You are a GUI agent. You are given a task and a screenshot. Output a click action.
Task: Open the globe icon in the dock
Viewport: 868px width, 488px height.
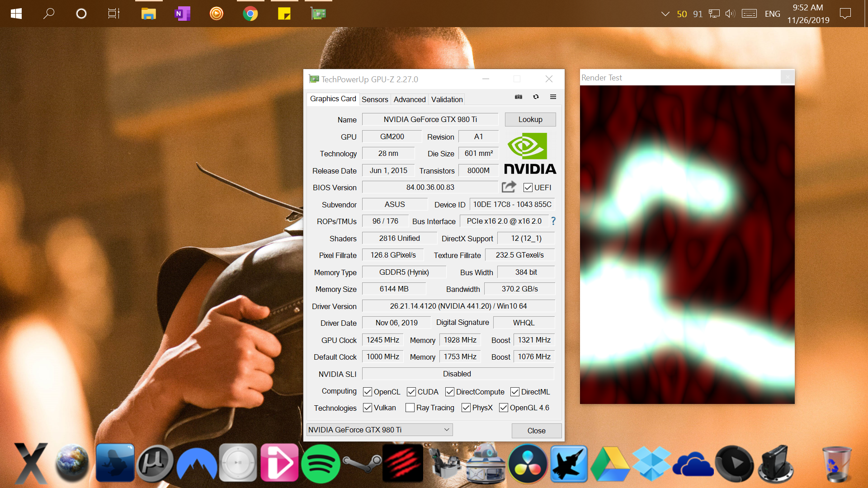72,464
